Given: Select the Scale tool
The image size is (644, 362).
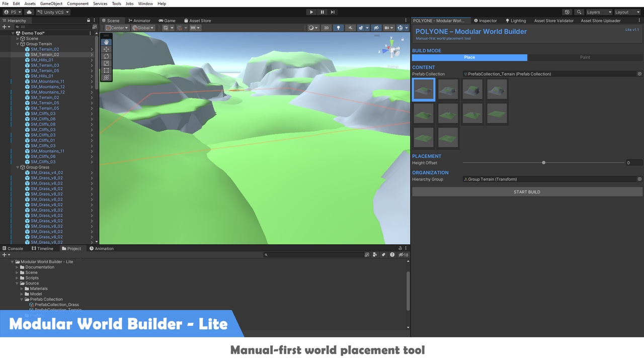Looking at the screenshot, I should [x=106, y=63].
